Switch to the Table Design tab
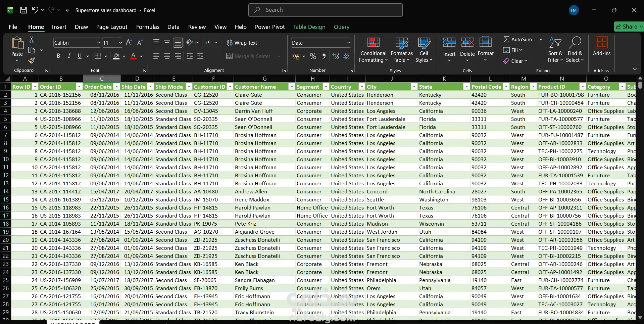 (x=309, y=27)
